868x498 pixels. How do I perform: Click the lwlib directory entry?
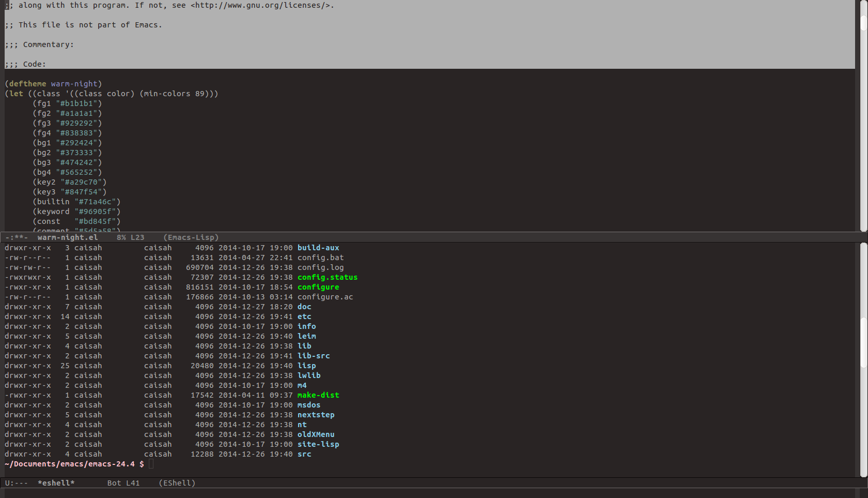(309, 375)
